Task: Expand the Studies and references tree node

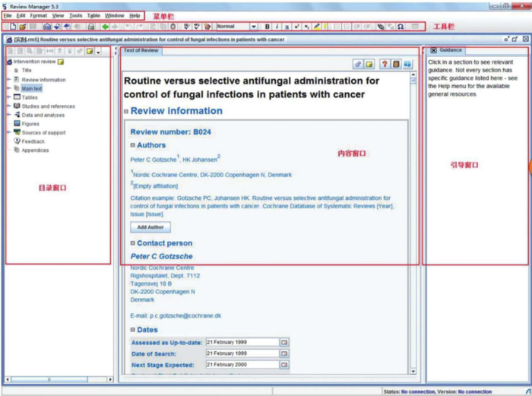Action: (9, 106)
